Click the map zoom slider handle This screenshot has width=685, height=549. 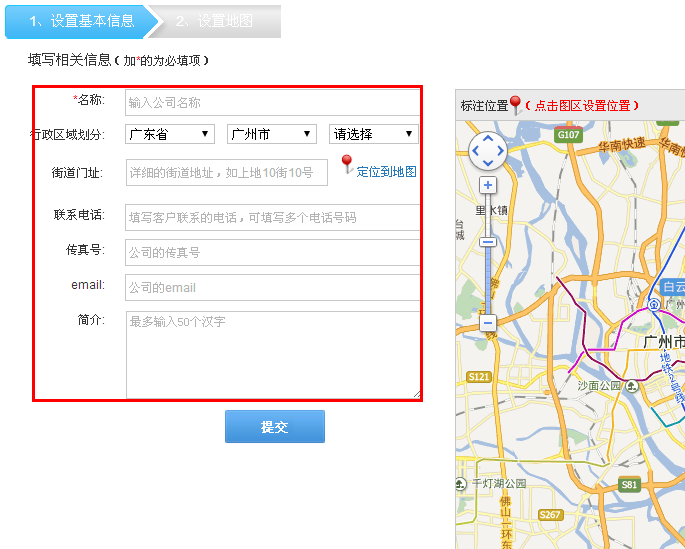(488, 242)
